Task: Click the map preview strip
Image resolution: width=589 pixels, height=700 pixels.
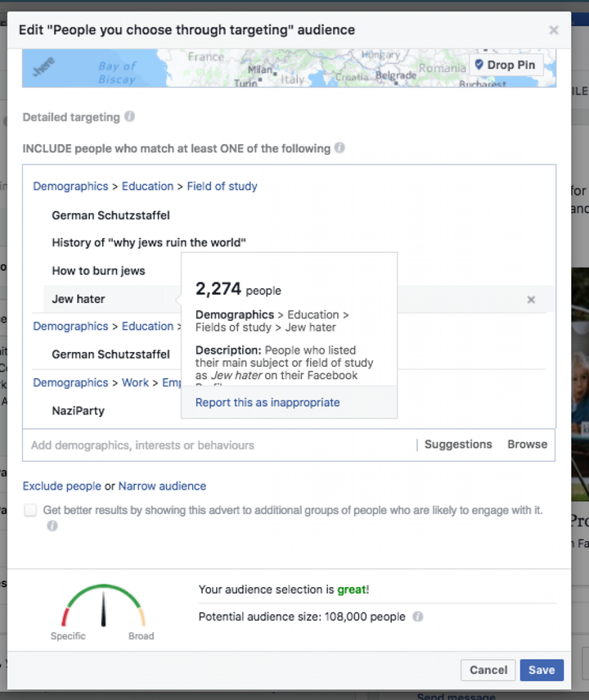Action: point(289,68)
